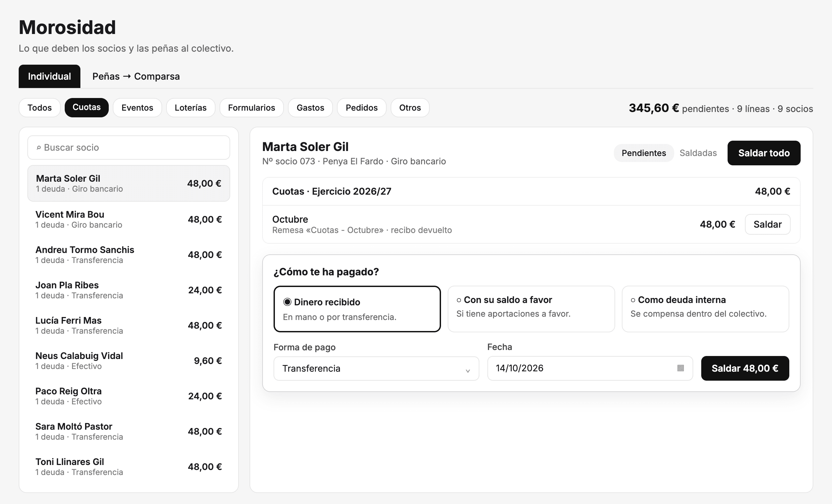Select Marta Soler Gil in the socio list

pos(129,183)
